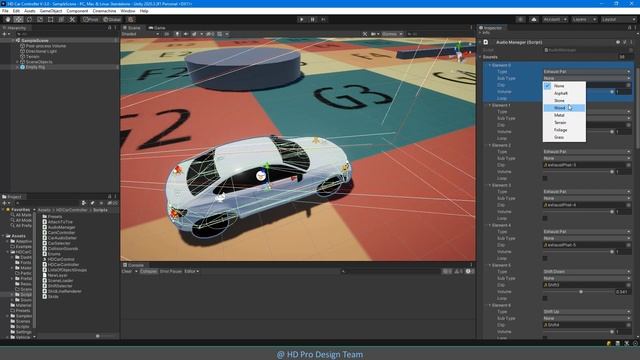This screenshot has width=640, height=360.
Task: Select None in Sub Type dropdown list
Action: click(x=564, y=86)
